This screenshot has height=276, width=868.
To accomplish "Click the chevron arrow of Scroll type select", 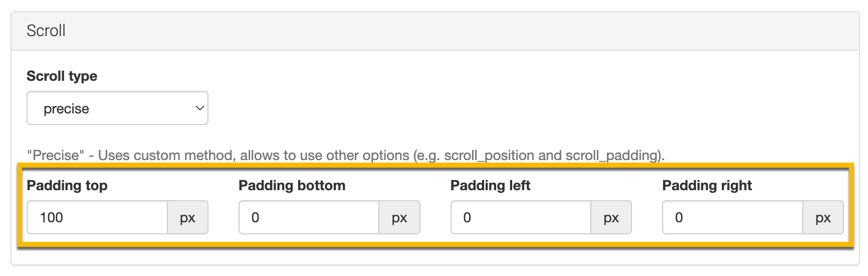I will pyautogui.click(x=199, y=108).
